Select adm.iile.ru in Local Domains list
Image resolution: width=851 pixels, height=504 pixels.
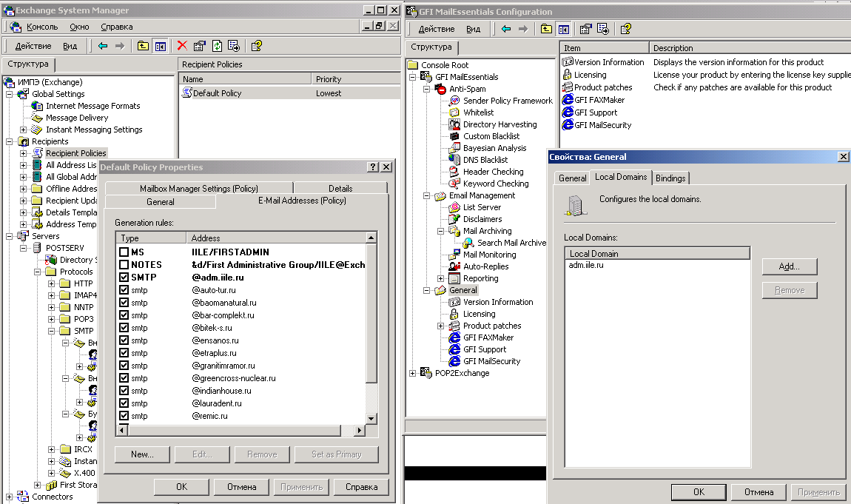(x=586, y=265)
